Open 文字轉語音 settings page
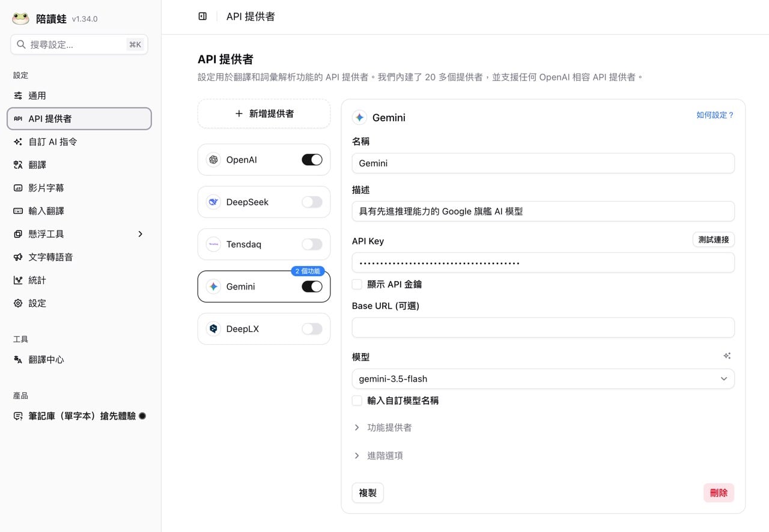Screen dimensions: 769x532 point(79,257)
